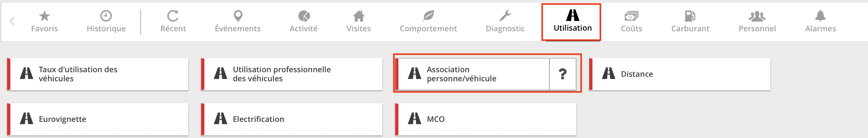Select the Personnel people icon
The width and height of the screenshot is (868, 138).
tap(757, 15)
